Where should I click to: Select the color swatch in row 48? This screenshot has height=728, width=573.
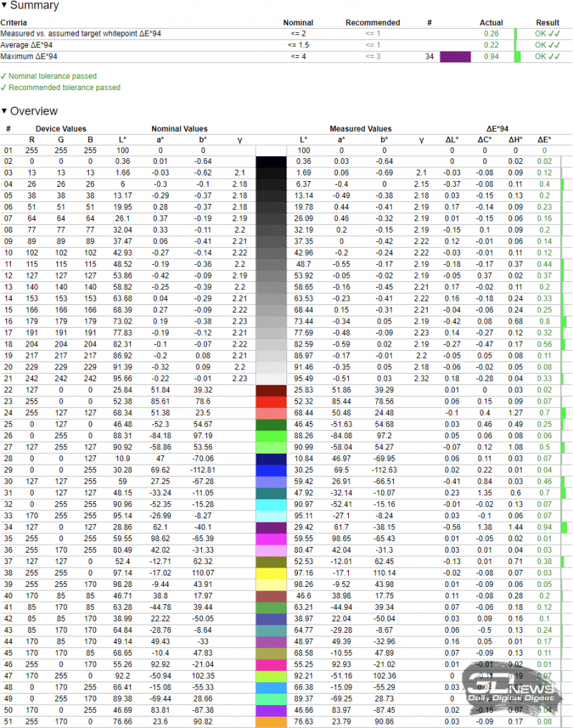(271, 688)
